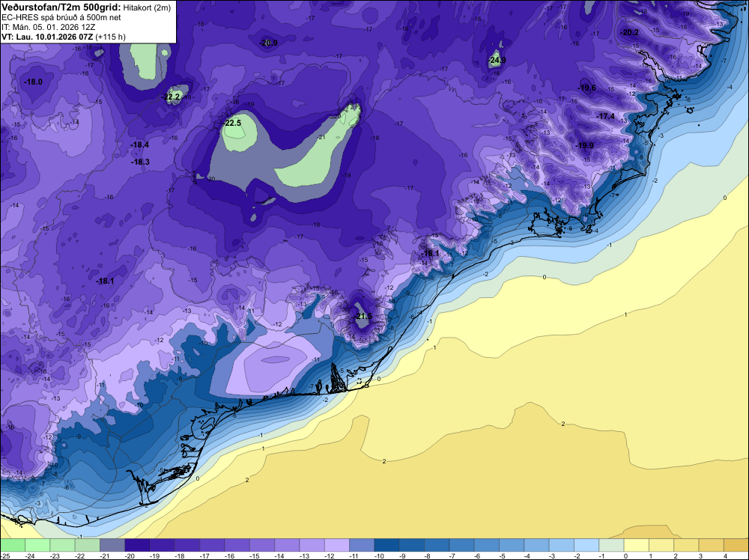This screenshot has height=560, width=749.
Task: Select the legend swatch labeled -12
Action: [x=337, y=545]
